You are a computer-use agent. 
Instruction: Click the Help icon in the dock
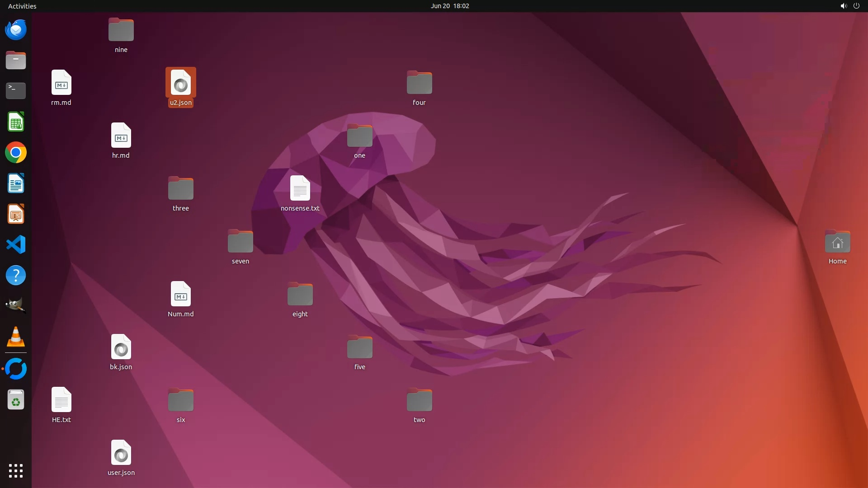[x=16, y=276]
